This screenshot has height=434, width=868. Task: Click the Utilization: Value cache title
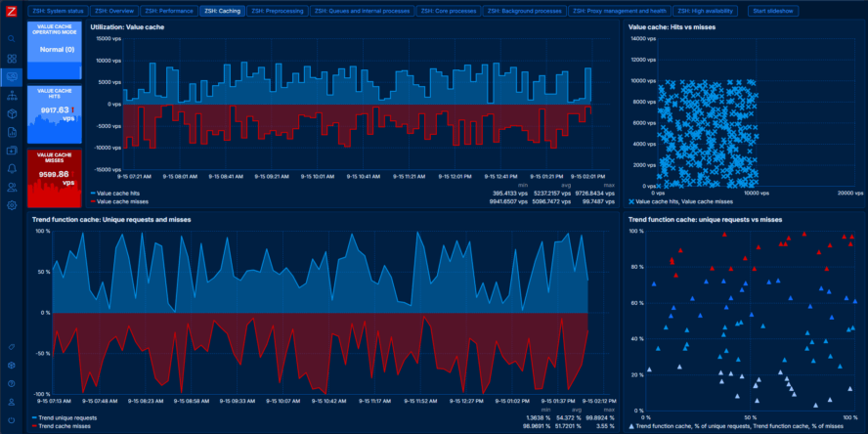(127, 26)
